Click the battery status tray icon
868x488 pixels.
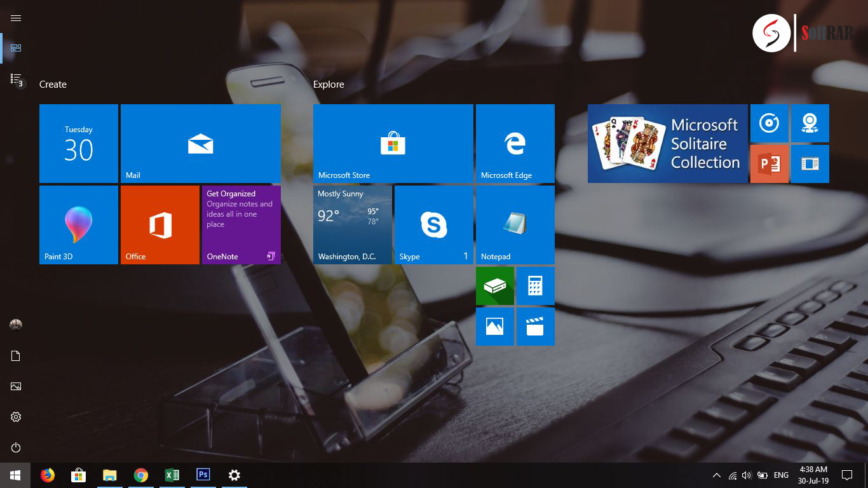coord(763,475)
